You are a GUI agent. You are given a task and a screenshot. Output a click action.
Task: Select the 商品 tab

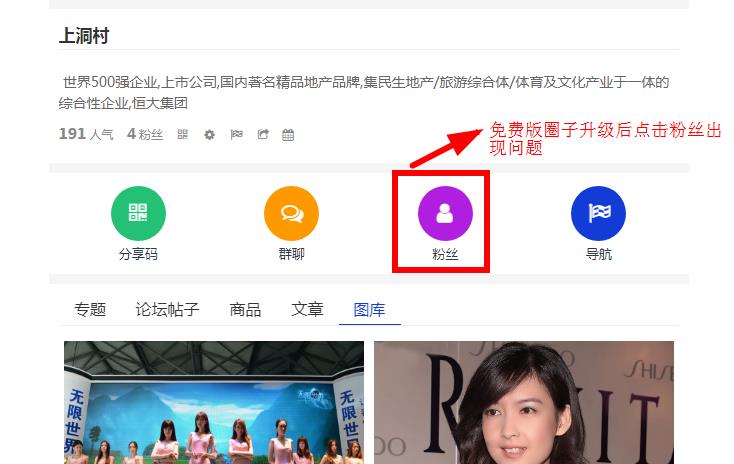[x=245, y=310]
